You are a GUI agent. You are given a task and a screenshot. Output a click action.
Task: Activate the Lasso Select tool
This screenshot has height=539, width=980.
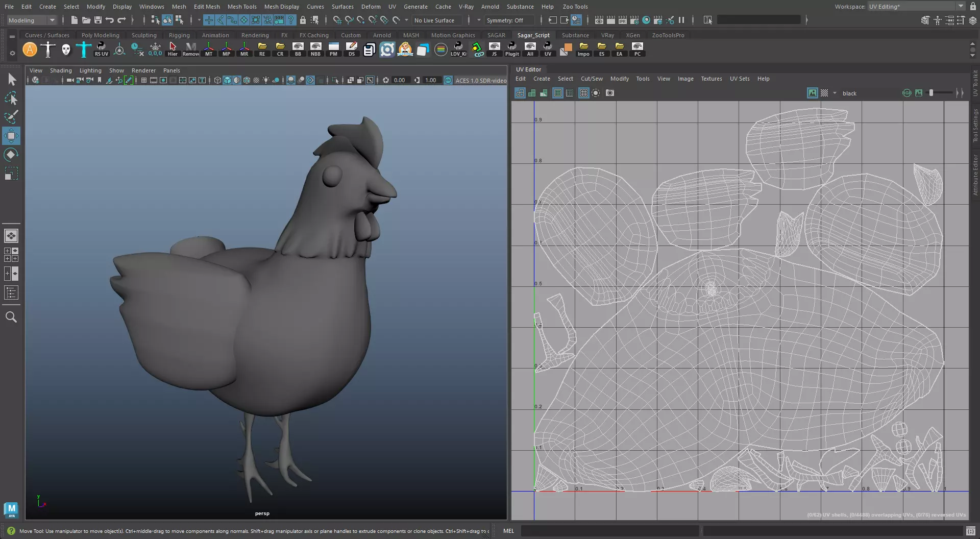(x=11, y=98)
